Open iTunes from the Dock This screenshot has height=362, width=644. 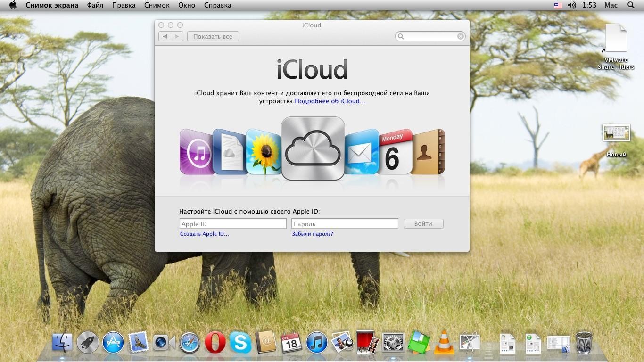tap(317, 343)
